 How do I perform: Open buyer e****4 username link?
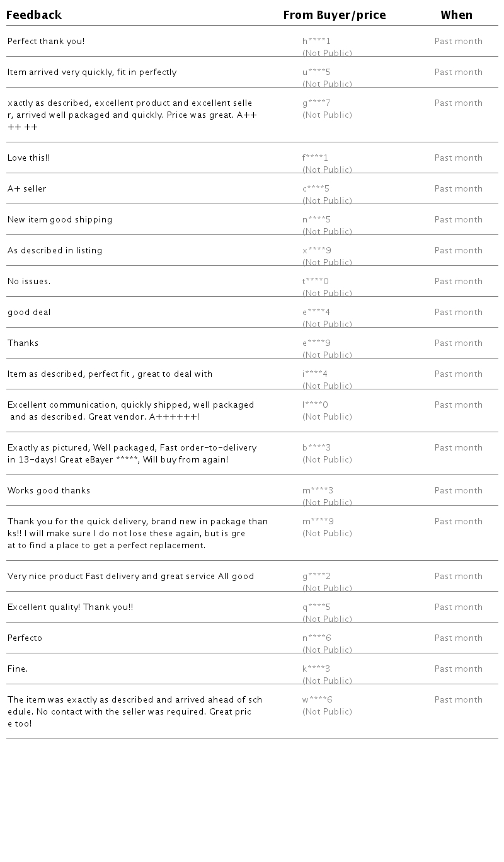(316, 313)
